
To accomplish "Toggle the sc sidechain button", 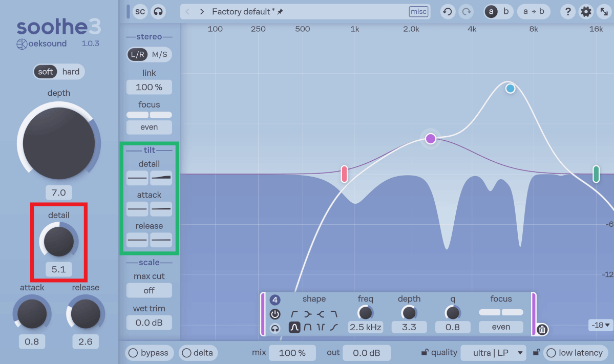I will [140, 11].
